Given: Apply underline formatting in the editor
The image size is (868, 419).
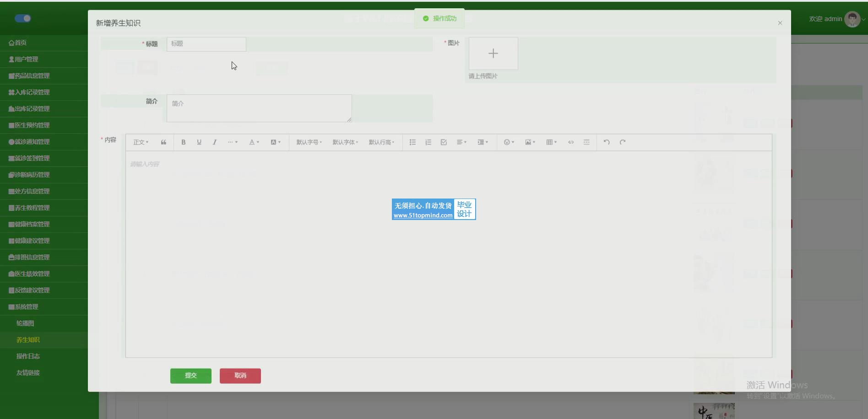Looking at the screenshot, I should [199, 142].
